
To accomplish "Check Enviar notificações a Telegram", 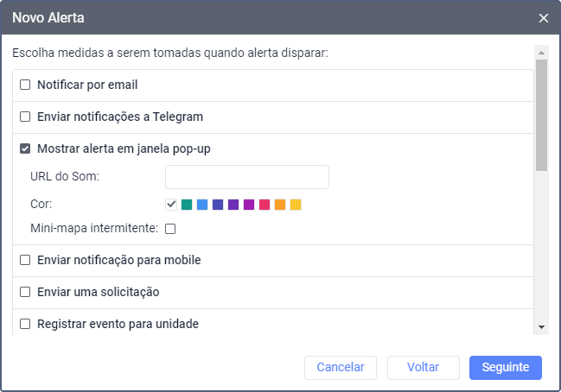I will pos(25,117).
